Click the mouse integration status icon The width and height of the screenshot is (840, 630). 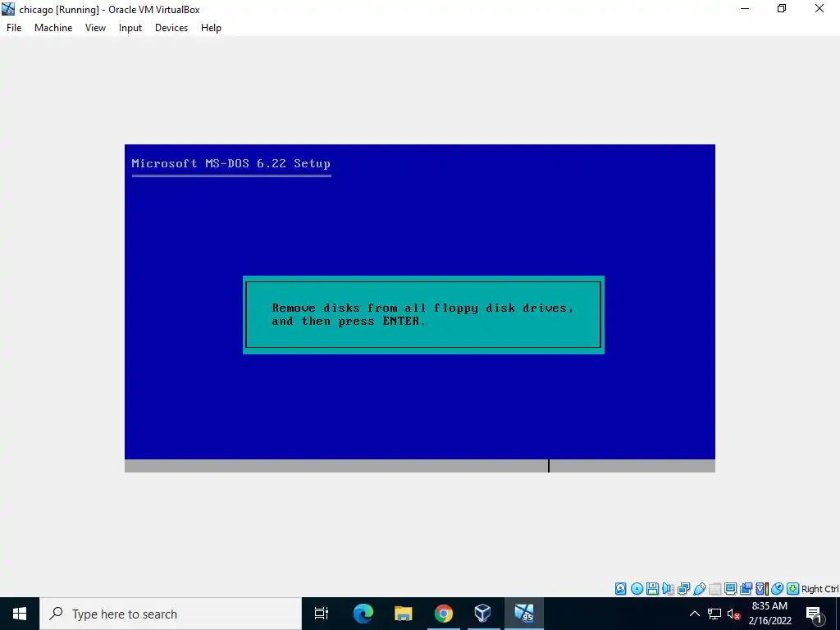[778, 589]
